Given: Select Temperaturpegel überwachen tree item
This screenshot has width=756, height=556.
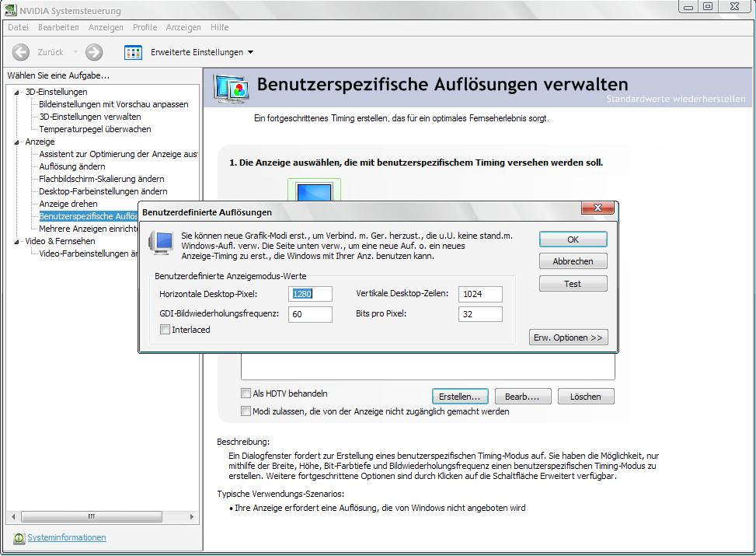Looking at the screenshot, I should (95, 129).
